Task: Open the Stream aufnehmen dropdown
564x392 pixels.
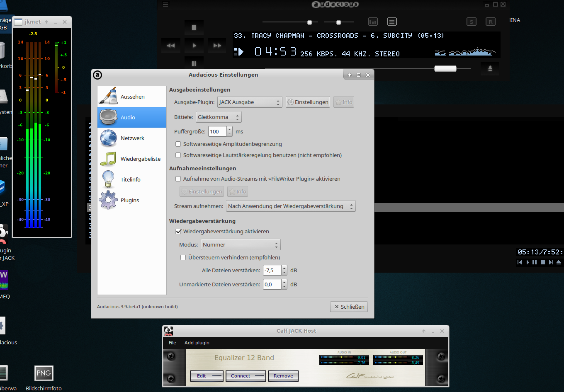Action: (291, 206)
